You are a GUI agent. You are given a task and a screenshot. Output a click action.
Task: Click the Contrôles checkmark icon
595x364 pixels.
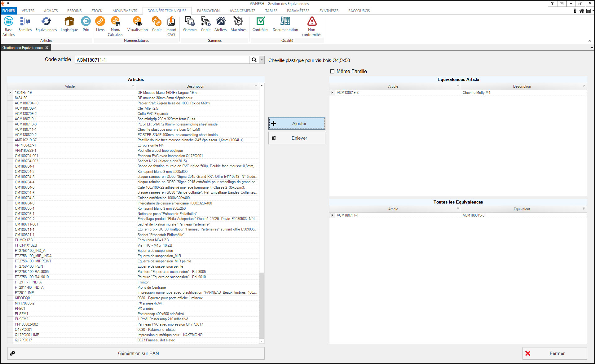260,22
